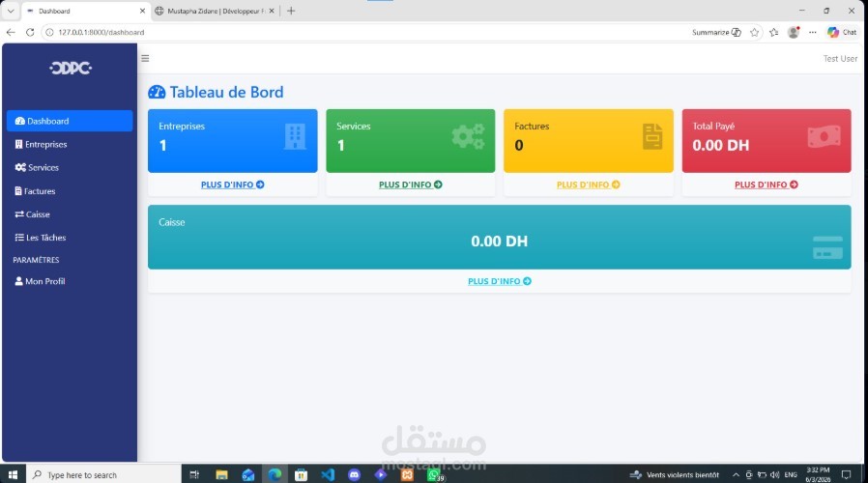This screenshot has height=483, width=868.
Task: Open PLUS D'INFO under Caisse card
Action: click(x=500, y=281)
